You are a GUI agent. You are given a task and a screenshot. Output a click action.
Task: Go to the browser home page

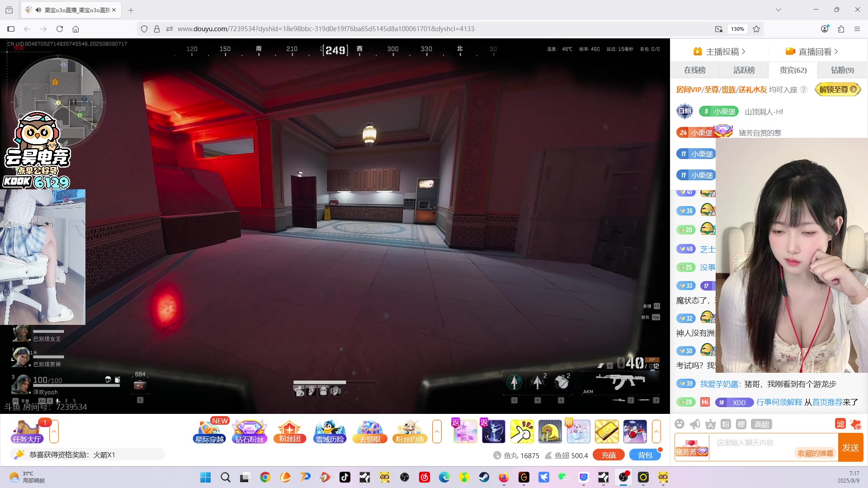coord(75,29)
